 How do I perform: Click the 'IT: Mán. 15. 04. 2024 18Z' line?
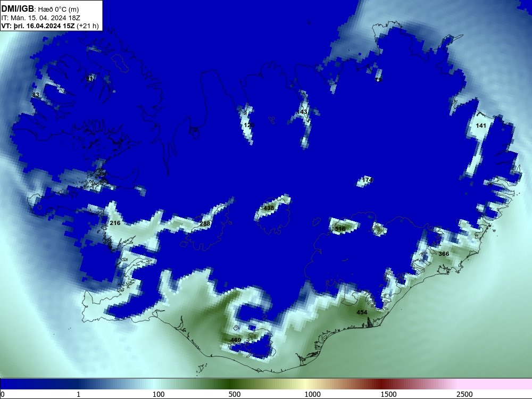coord(41,18)
